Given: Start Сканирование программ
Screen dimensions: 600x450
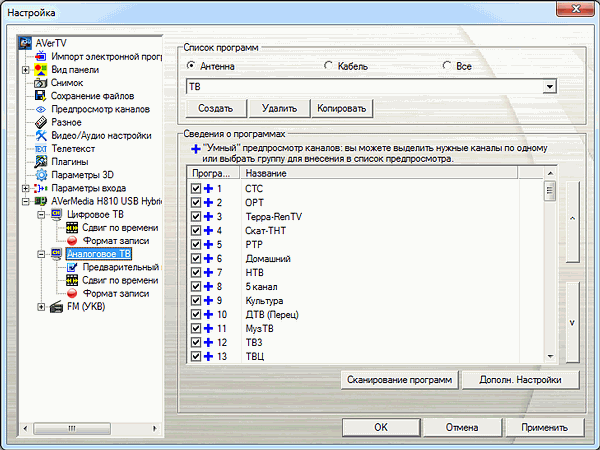Looking at the screenshot, I should click(399, 380).
